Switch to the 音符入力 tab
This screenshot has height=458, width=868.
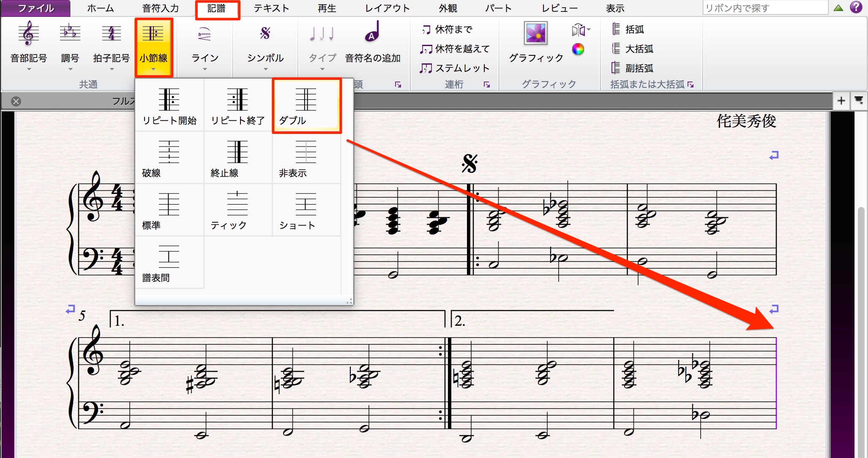pyautogui.click(x=161, y=8)
